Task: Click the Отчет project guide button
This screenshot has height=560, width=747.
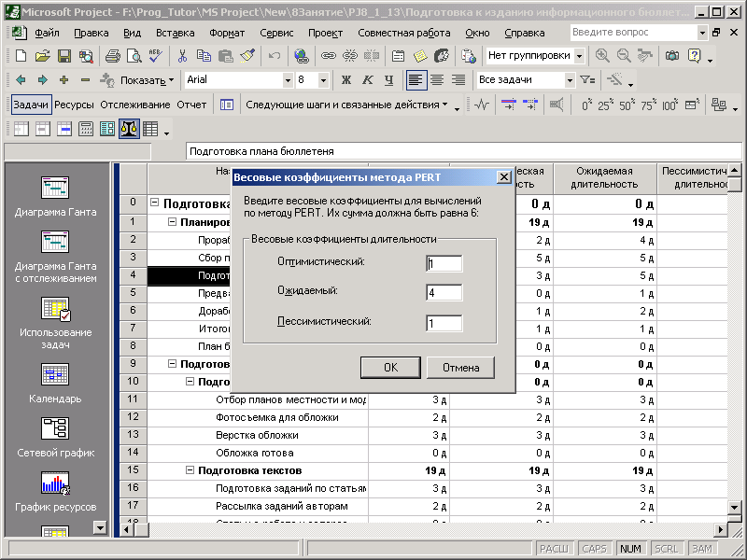Action: 191,105
